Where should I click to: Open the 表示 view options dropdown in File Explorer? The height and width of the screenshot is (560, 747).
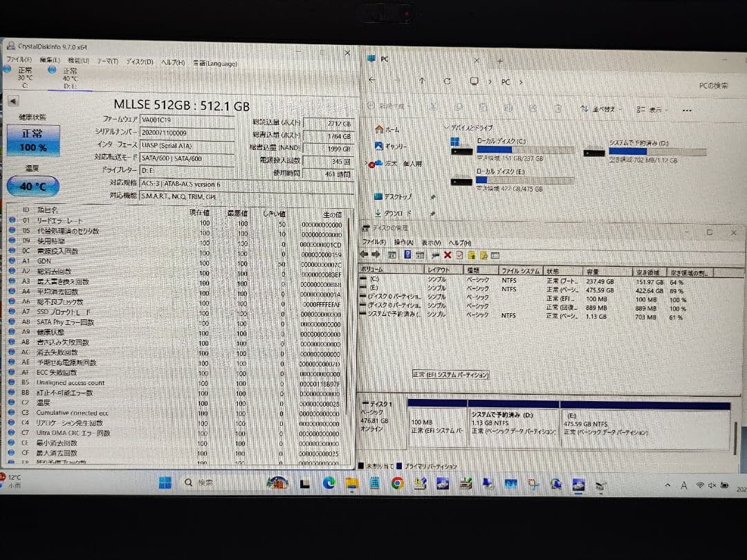point(653,109)
